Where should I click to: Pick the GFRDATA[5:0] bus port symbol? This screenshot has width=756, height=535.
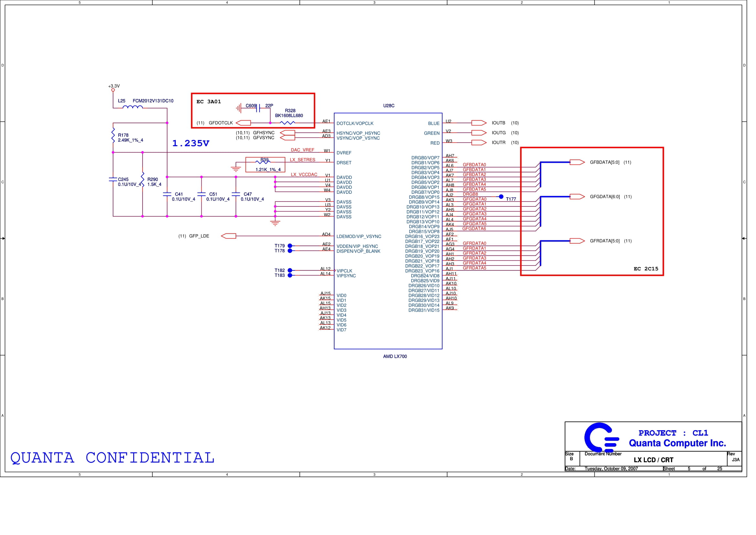tap(577, 241)
